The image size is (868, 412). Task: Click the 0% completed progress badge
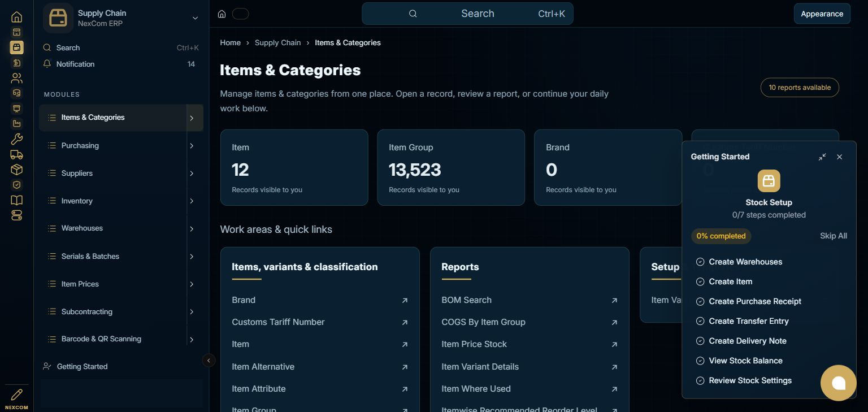[721, 236]
